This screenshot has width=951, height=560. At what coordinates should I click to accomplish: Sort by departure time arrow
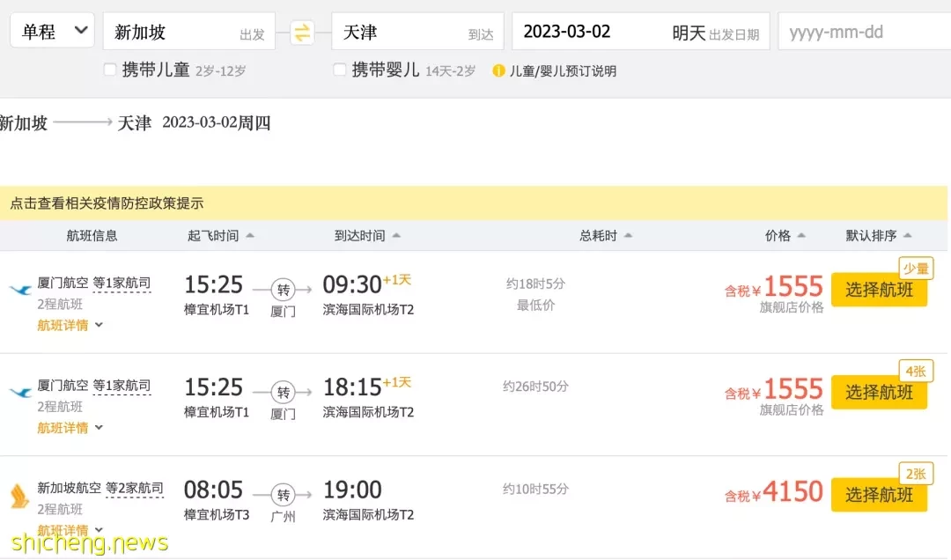tap(250, 235)
